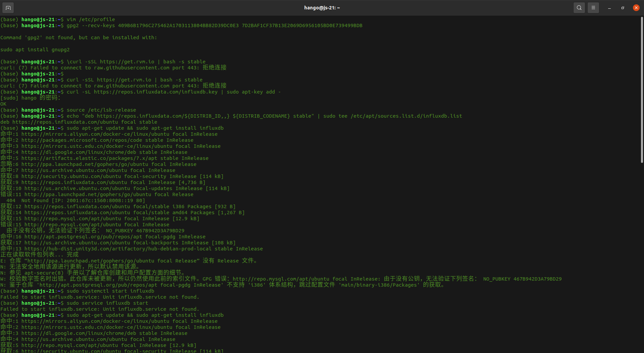
Task: Click the "N: 鉴于仓库" postgresql notice
Action: [x=223, y=285]
